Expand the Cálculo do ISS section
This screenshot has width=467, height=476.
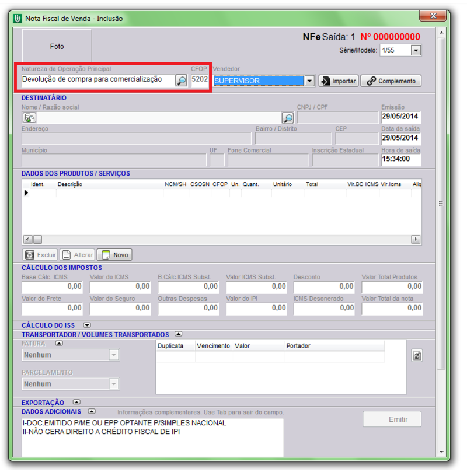click(x=87, y=325)
